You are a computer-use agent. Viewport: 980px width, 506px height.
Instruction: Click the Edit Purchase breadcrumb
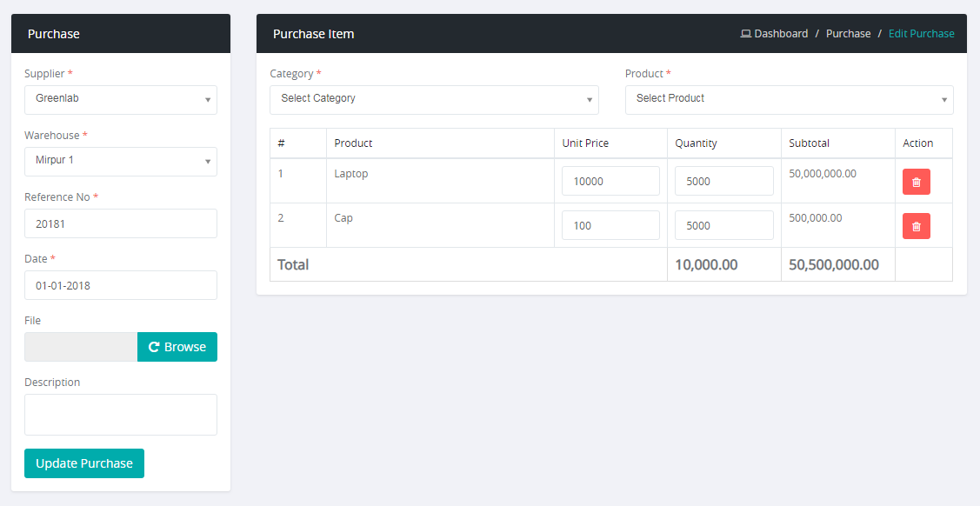tap(921, 34)
